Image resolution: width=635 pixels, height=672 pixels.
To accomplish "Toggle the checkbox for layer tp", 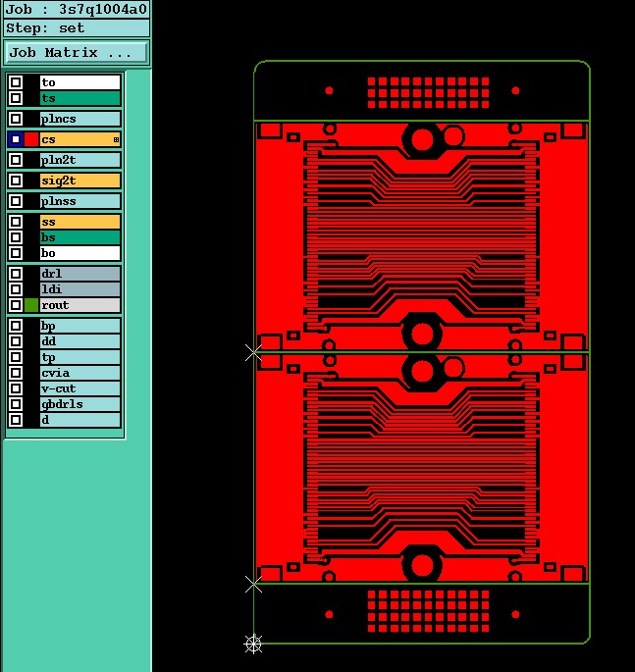I will point(16,357).
